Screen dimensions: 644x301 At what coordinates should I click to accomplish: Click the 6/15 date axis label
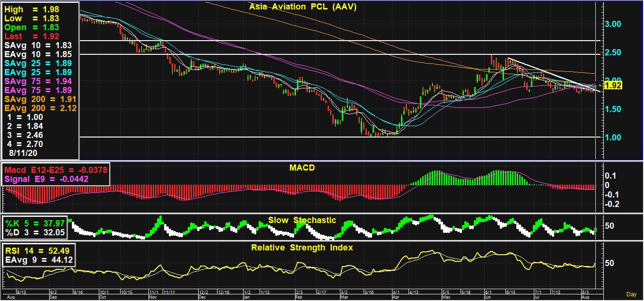click(511, 293)
